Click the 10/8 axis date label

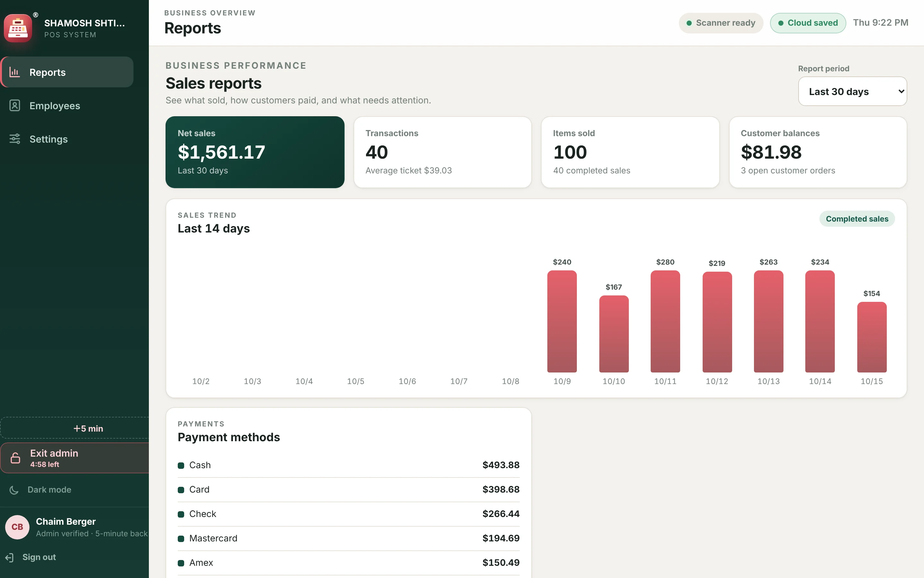(x=510, y=381)
